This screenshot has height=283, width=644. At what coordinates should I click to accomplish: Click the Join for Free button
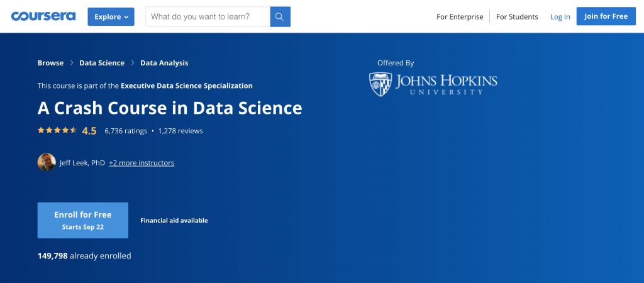pyautogui.click(x=606, y=16)
